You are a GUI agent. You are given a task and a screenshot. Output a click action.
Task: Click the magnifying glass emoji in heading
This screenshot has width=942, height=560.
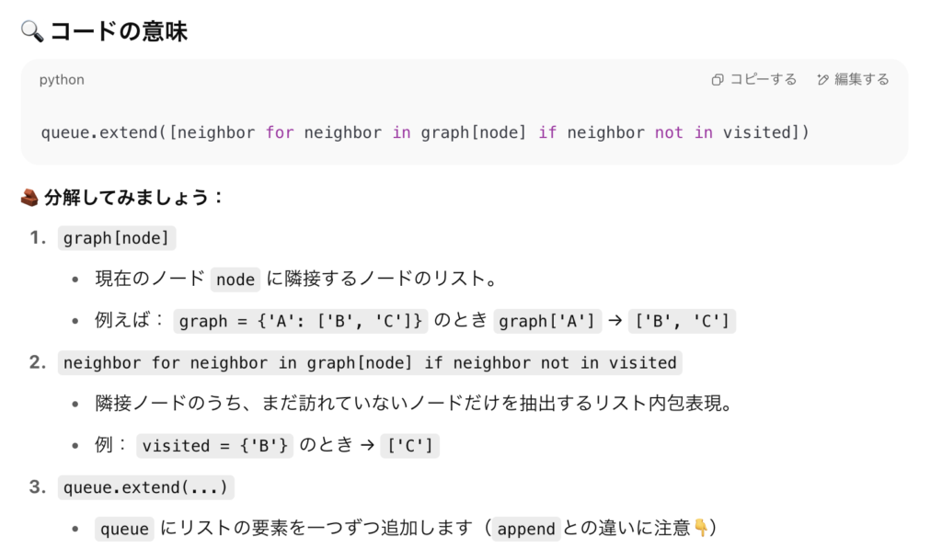(x=32, y=31)
